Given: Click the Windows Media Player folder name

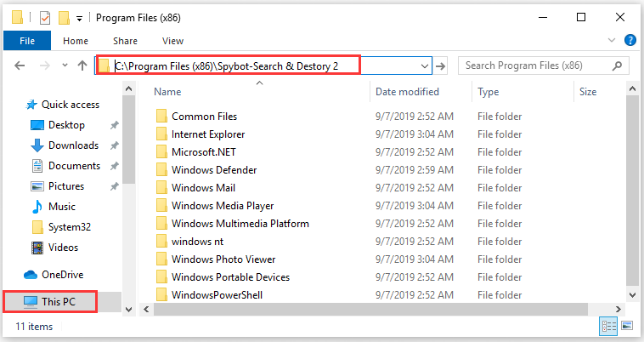Looking at the screenshot, I should 223,206.
